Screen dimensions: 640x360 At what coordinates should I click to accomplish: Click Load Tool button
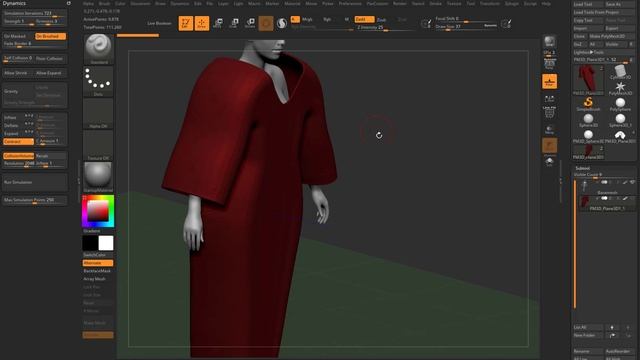pos(588,4)
